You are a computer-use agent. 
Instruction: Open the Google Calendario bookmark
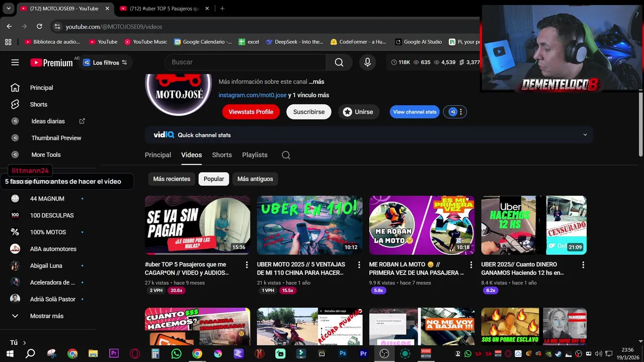click(203, 42)
